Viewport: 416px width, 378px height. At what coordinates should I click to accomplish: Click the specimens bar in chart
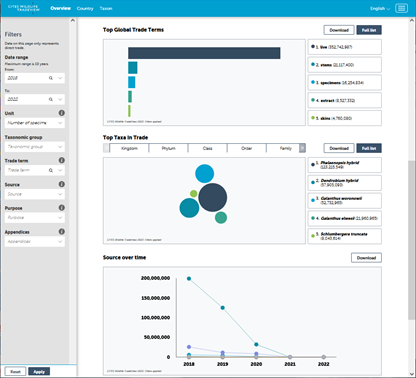tap(132, 82)
